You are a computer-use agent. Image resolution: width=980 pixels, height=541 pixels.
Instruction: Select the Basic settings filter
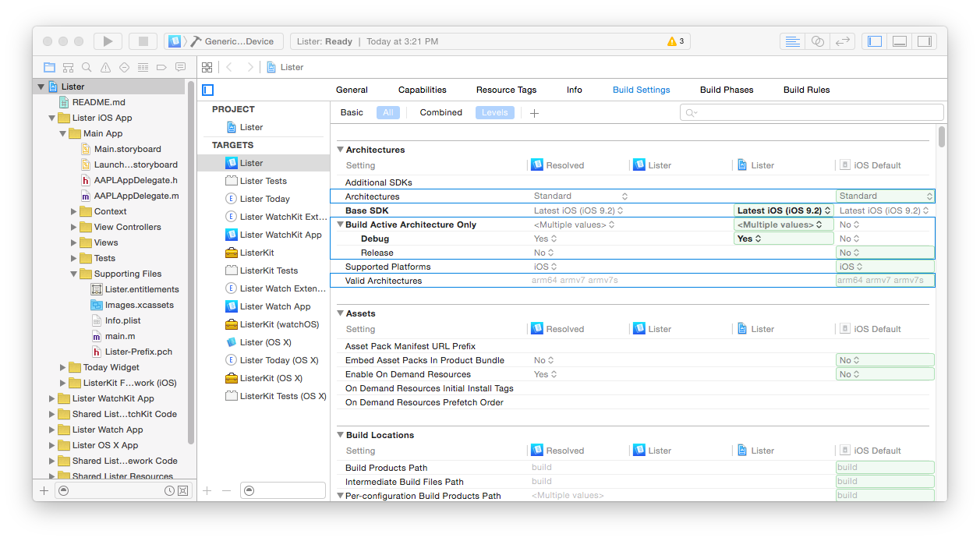(352, 112)
